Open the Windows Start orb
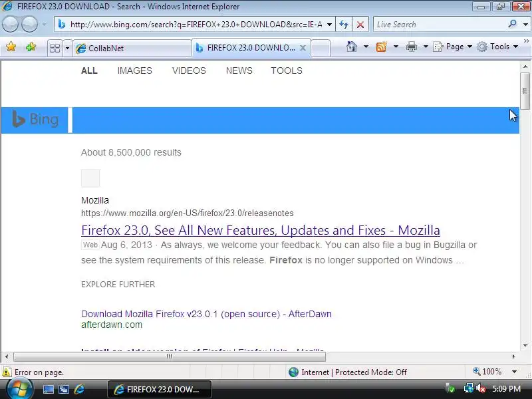The image size is (532, 399). point(19,389)
